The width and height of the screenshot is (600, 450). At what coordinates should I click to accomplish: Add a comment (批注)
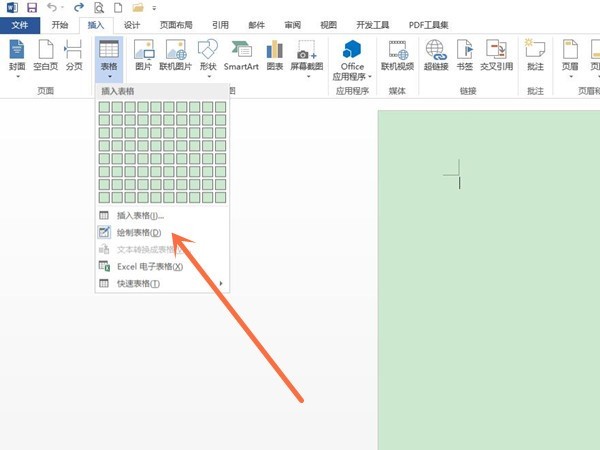(535, 55)
